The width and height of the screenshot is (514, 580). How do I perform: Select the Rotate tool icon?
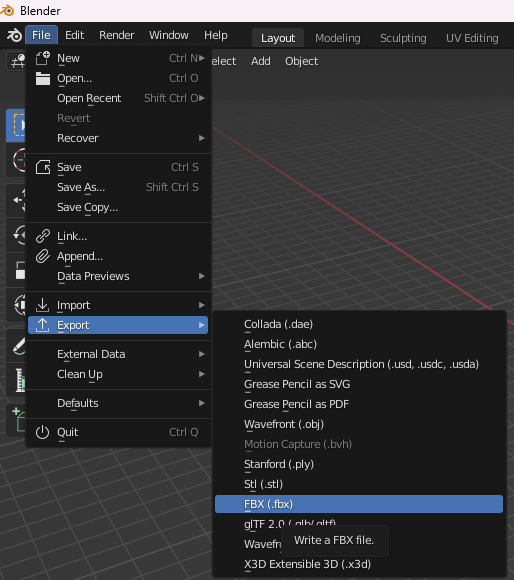point(17,235)
